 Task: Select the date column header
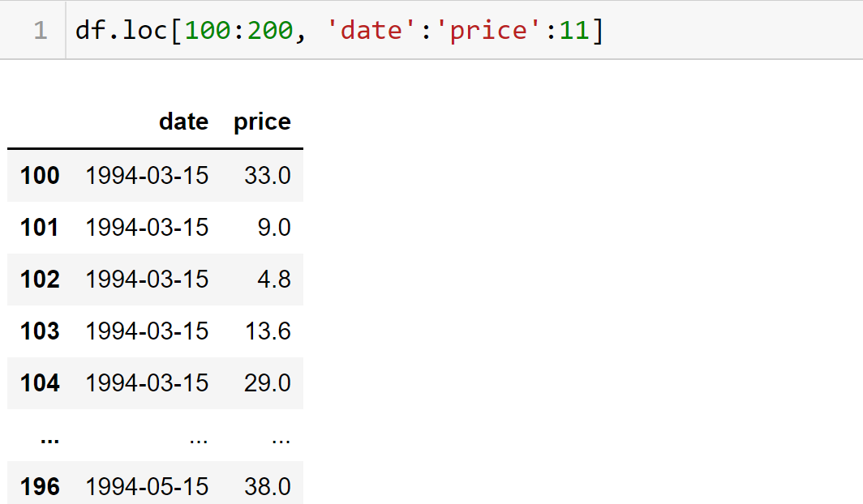point(183,122)
